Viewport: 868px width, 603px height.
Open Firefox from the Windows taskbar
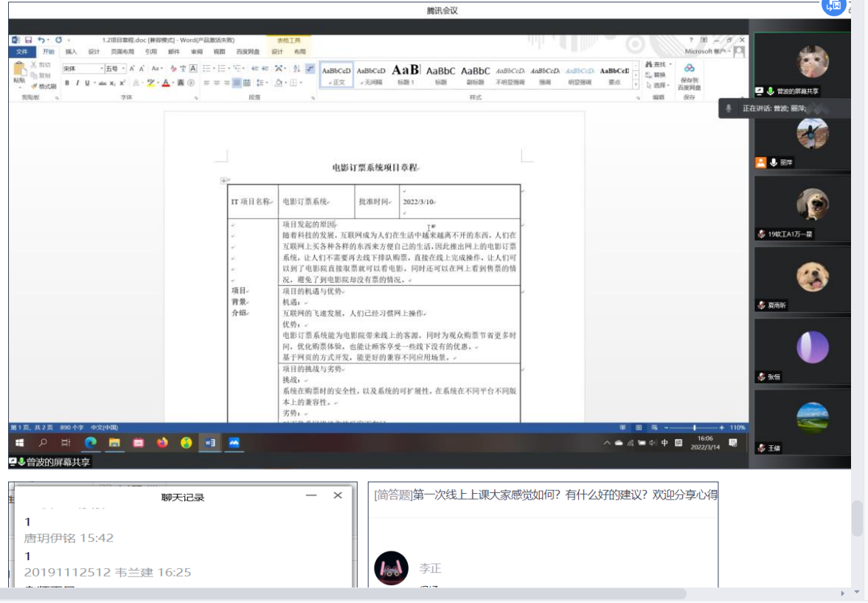162,443
